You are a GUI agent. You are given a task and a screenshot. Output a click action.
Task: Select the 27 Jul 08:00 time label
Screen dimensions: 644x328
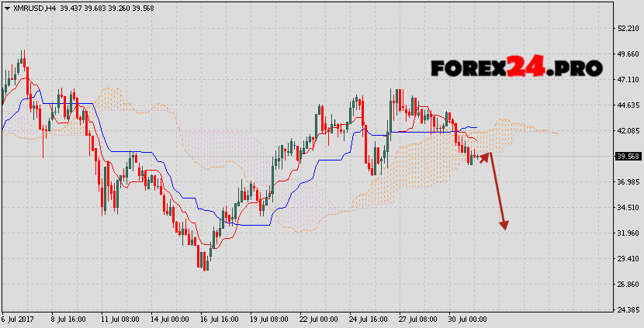(416, 319)
